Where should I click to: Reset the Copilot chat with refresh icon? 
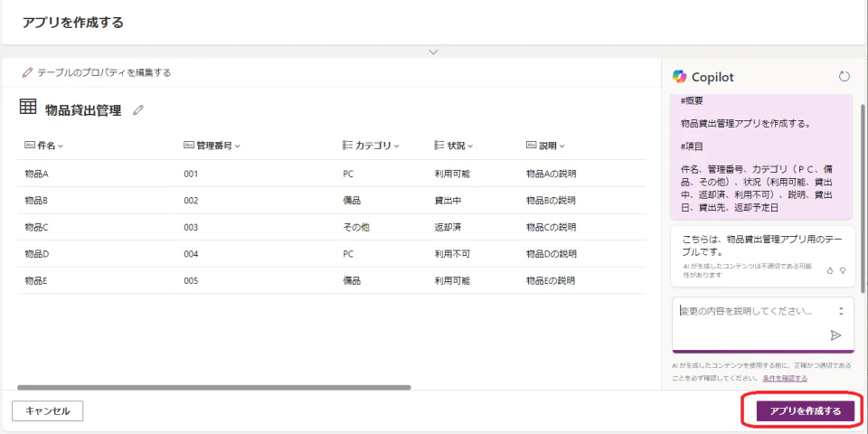[x=844, y=76]
